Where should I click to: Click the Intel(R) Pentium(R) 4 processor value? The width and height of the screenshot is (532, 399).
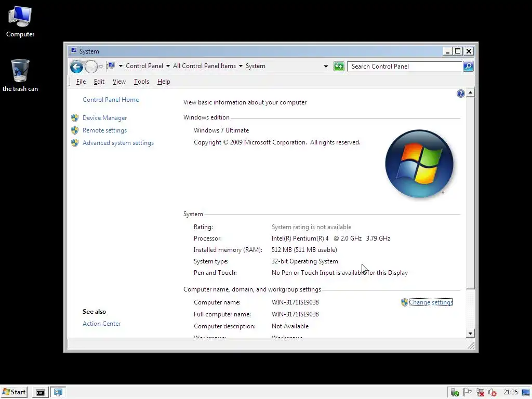point(331,238)
